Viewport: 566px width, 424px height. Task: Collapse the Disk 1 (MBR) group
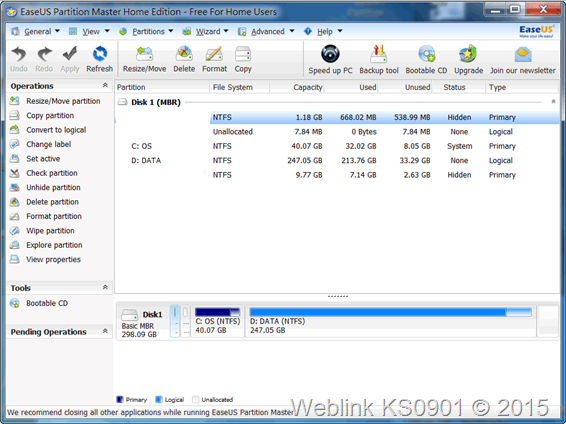553,102
